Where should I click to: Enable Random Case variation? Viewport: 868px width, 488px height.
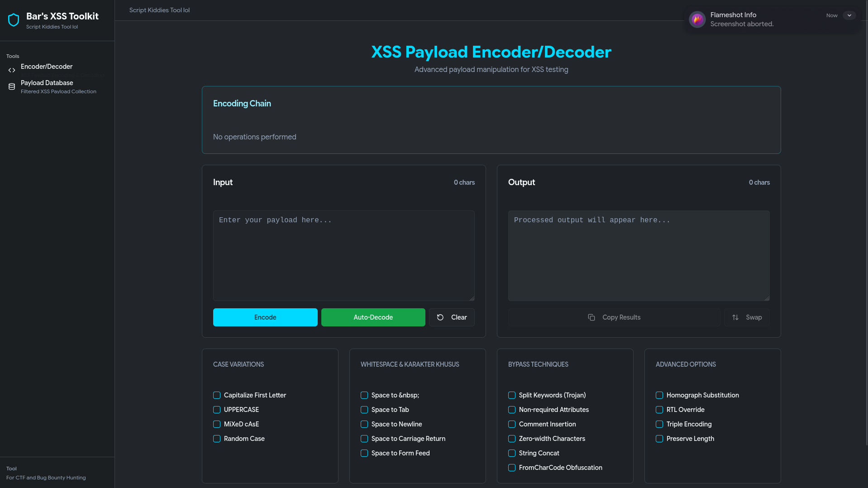click(217, 439)
